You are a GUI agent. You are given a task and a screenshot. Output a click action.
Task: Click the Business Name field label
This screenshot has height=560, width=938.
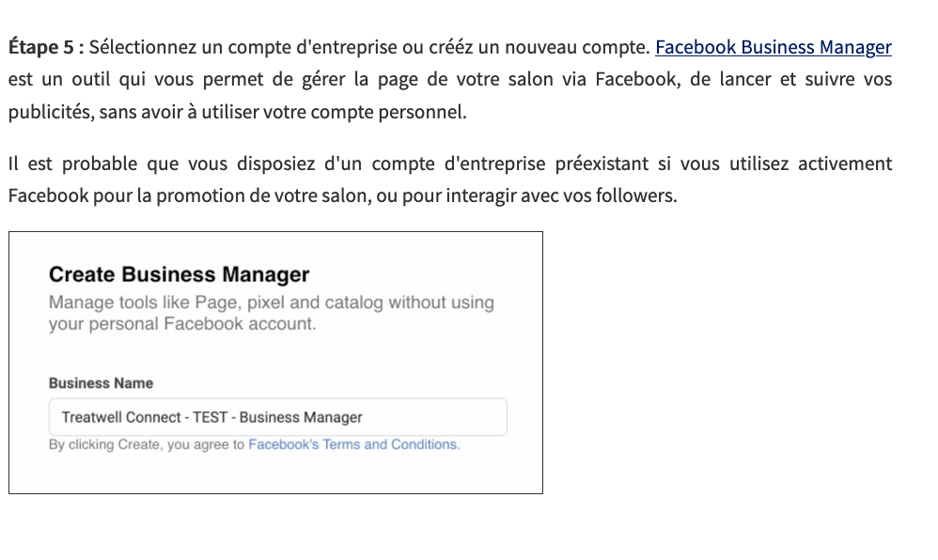point(101,383)
